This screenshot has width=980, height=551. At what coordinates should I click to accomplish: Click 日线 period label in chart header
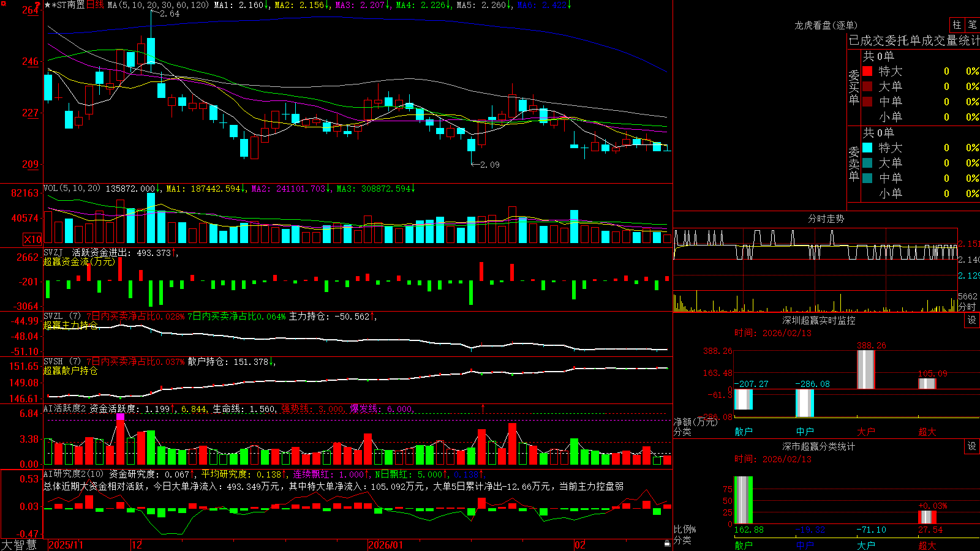95,5
